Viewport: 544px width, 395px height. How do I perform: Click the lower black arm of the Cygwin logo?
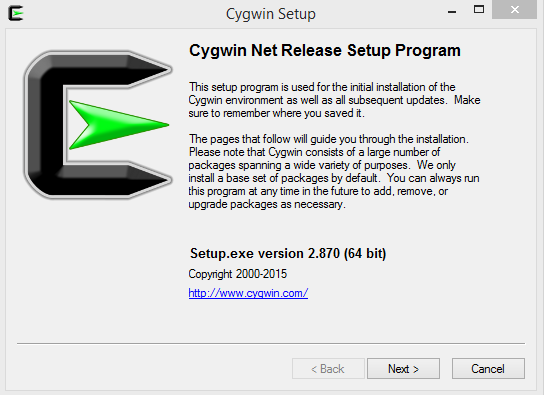[114, 180]
